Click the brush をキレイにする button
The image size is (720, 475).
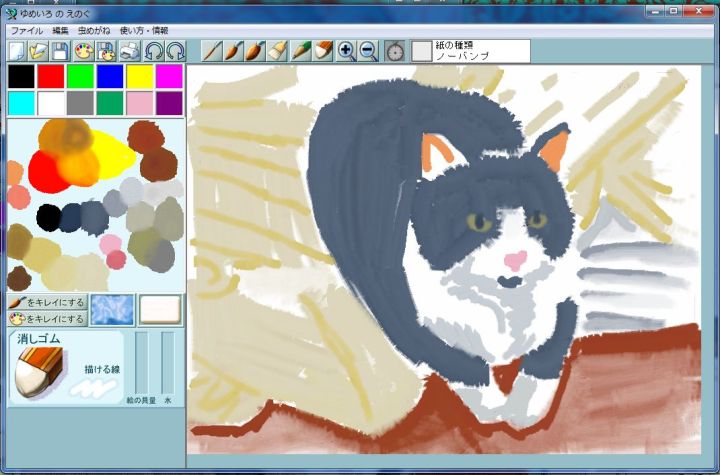(x=46, y=302)
